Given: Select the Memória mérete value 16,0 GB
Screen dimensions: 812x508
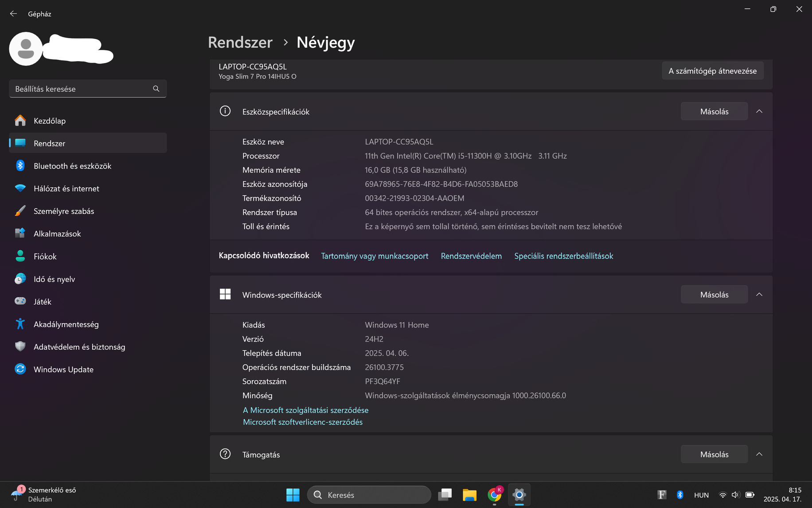Looking at the screenshot, I should tap(415, 170).
